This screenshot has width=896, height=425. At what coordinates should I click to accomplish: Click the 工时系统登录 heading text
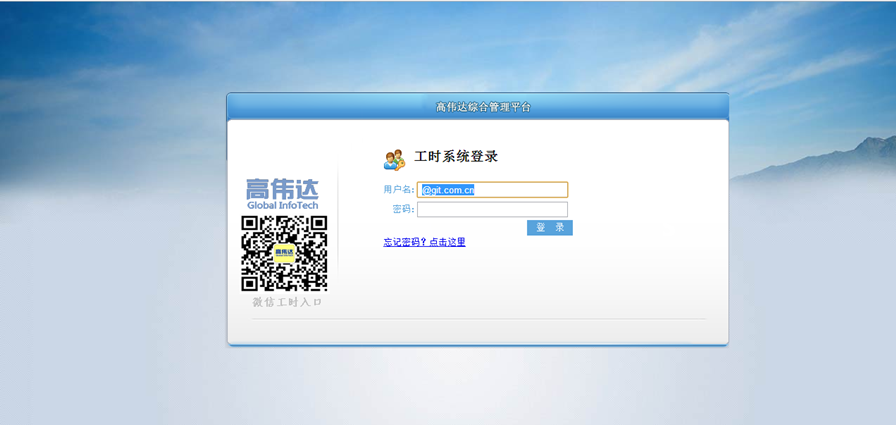click(456, 157)
